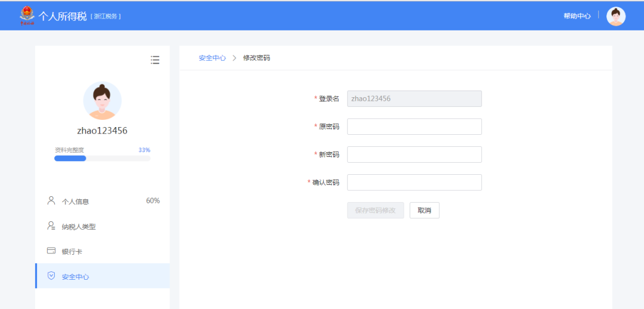Click the 安全中心 shield icon
This screenshot has width=644, height=309.
[x=51, y=276]
